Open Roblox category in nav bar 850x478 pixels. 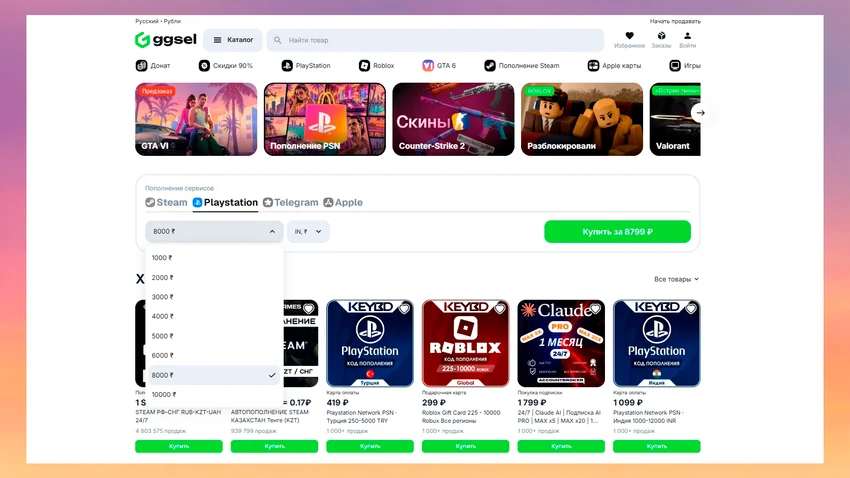(x=376, y=66)
